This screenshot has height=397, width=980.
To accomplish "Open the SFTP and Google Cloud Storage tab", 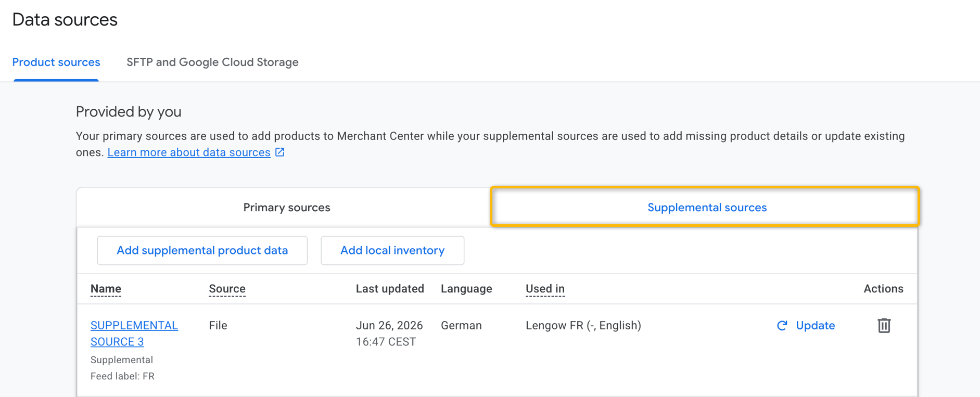I will point(212,62).
